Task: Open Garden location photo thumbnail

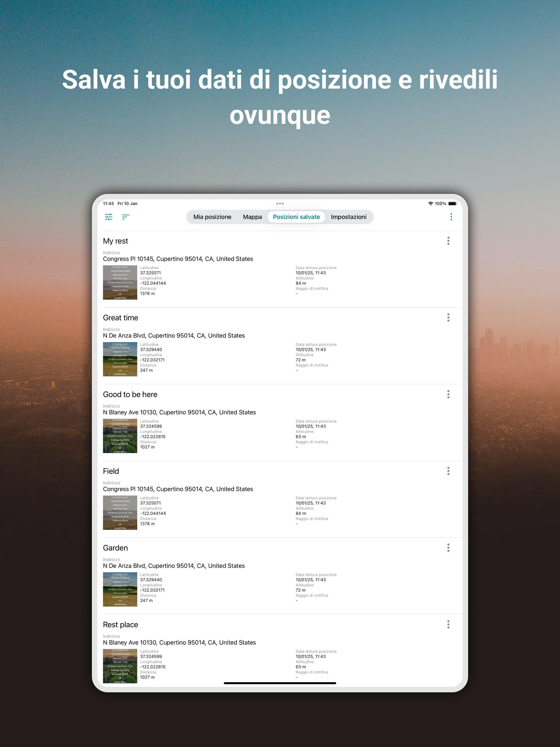Action: (x=120, y=589)
